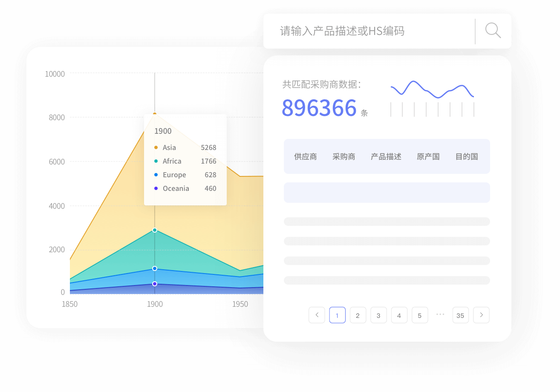Click Europe value 628 in tooltip
Screen dimensions: 560x392
(x=211, y=175)
